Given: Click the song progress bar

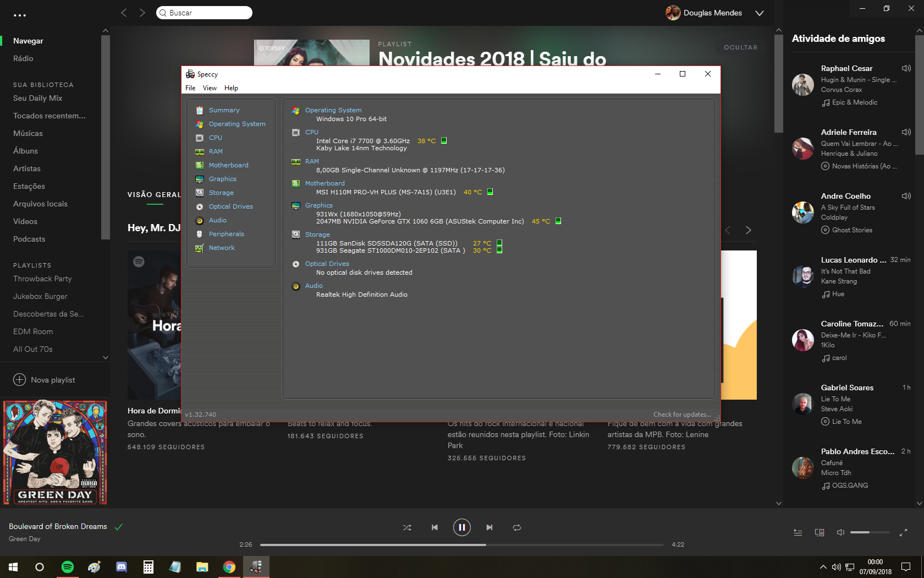Looking at the screenshot, I should (x=462, y=545).
